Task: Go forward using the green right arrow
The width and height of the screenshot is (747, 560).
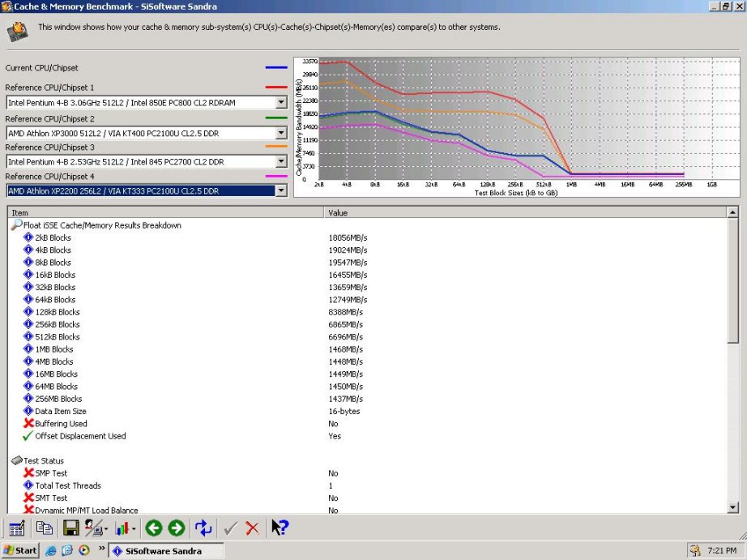Action: point(177,528)
